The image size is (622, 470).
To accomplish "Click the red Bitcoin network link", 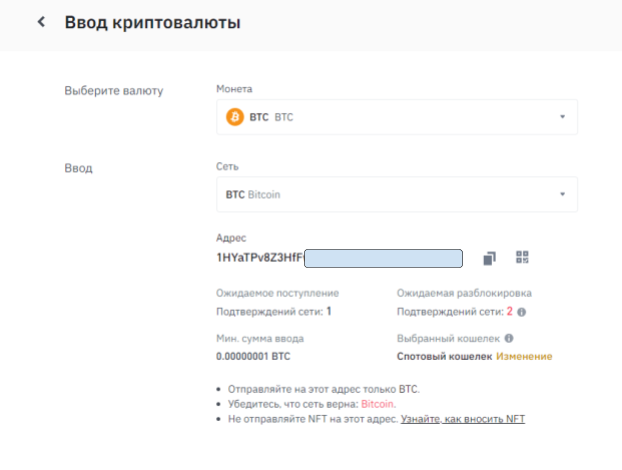I will 377,404.
